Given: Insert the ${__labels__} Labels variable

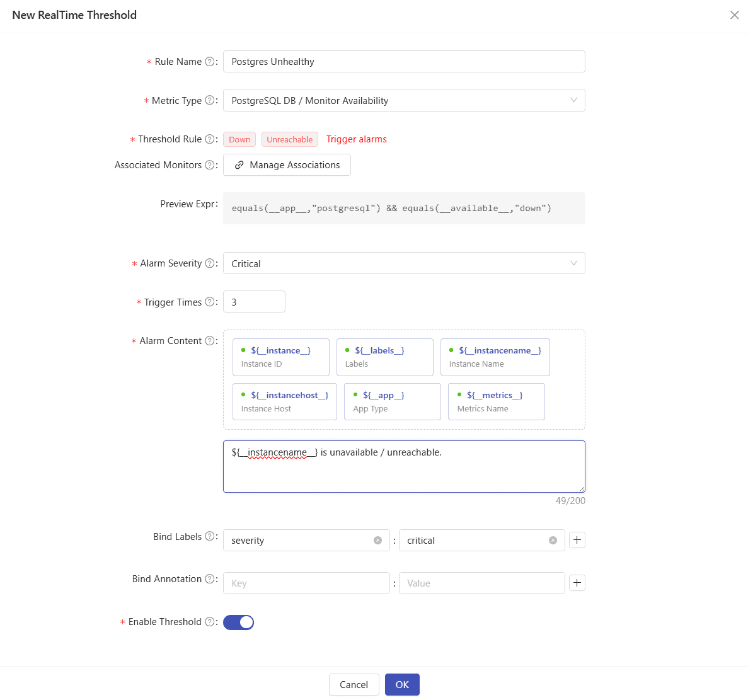Looking at the screenshot, I should point(385,357).
